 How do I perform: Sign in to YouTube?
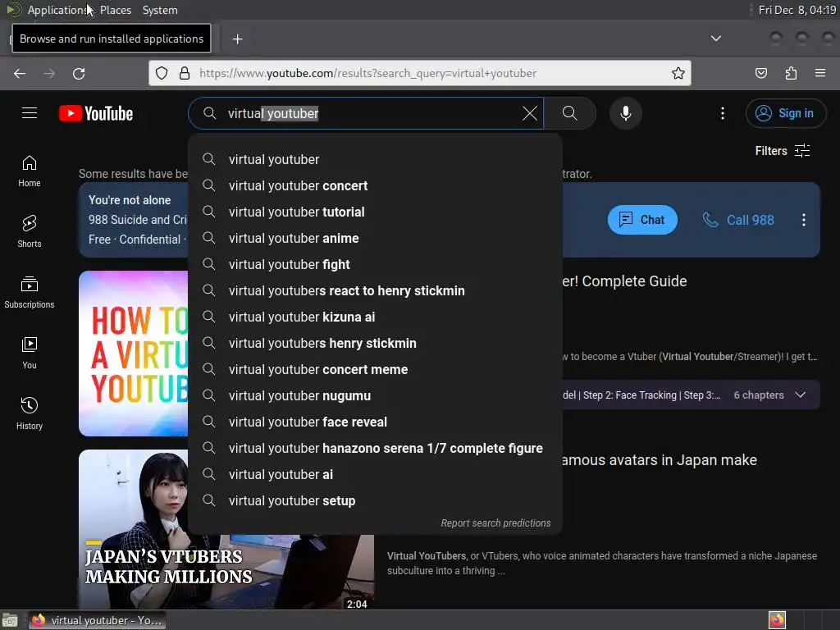(x=785, y=113)
